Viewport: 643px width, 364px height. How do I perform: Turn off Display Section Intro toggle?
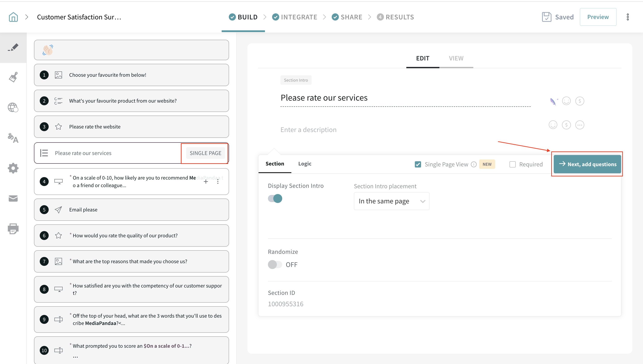275,199
